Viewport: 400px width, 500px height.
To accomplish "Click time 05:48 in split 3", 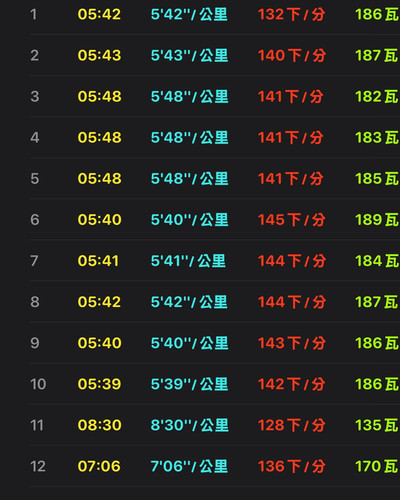I will 100,96.
